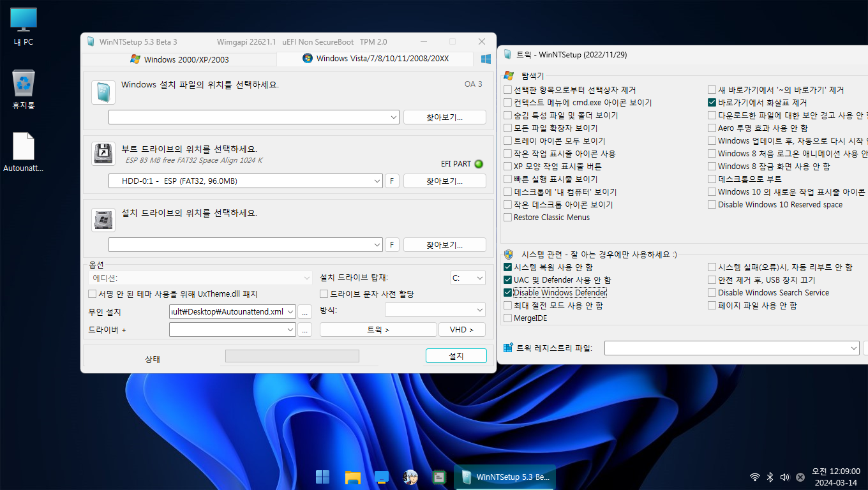Enable MergeIDE checkbox

[x=508, y=318]
